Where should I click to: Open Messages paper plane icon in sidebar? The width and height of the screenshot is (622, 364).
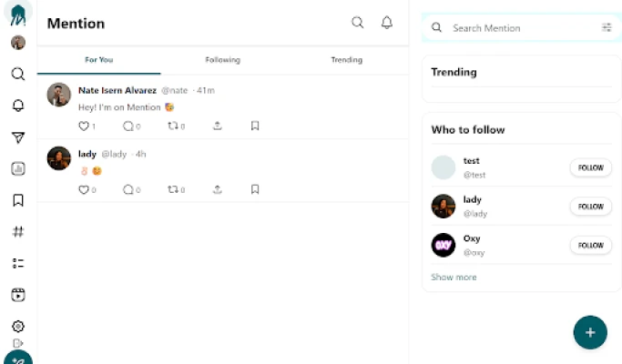click(18, 137)
